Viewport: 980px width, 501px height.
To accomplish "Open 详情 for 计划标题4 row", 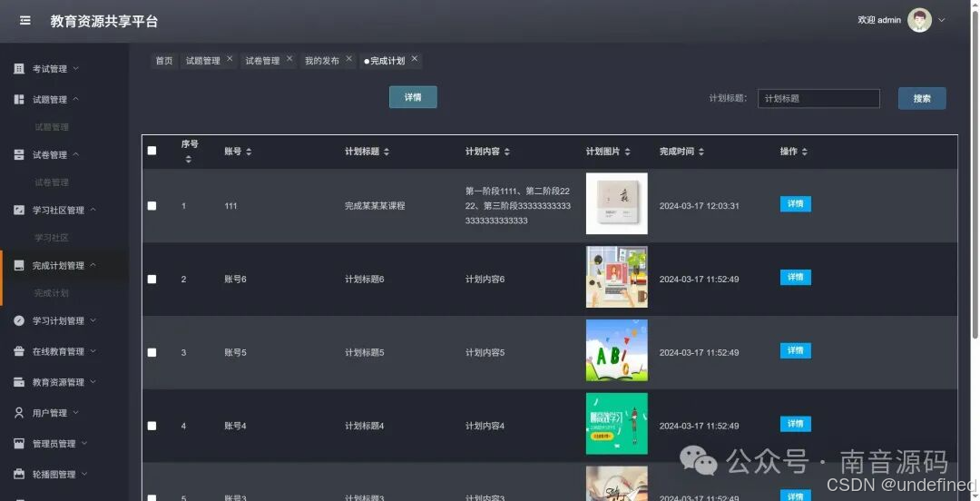I will coord(796,424).
